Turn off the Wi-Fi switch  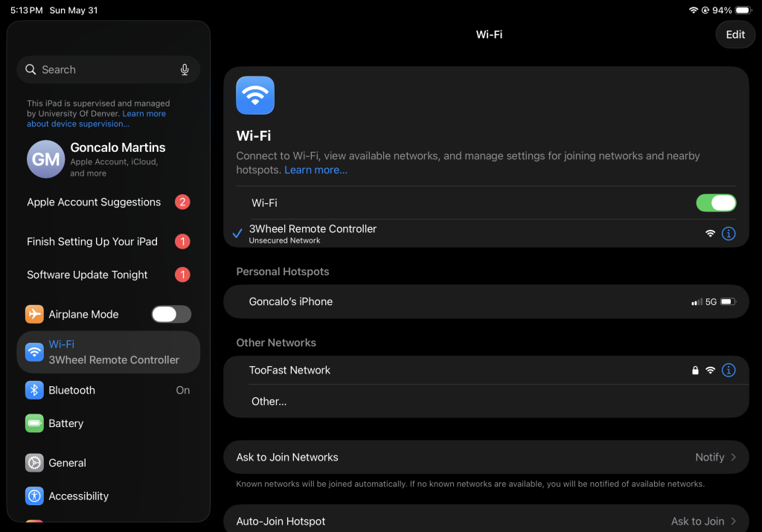pos(716,203)
